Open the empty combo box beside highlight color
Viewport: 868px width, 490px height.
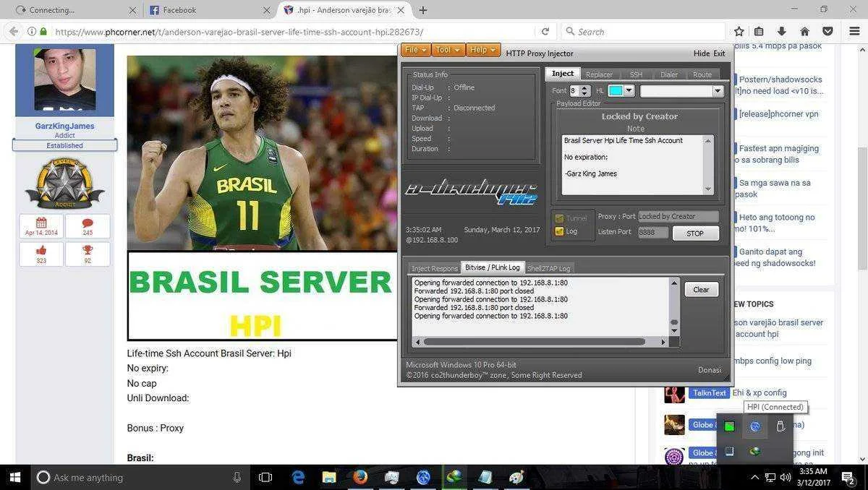pos(681,91)
